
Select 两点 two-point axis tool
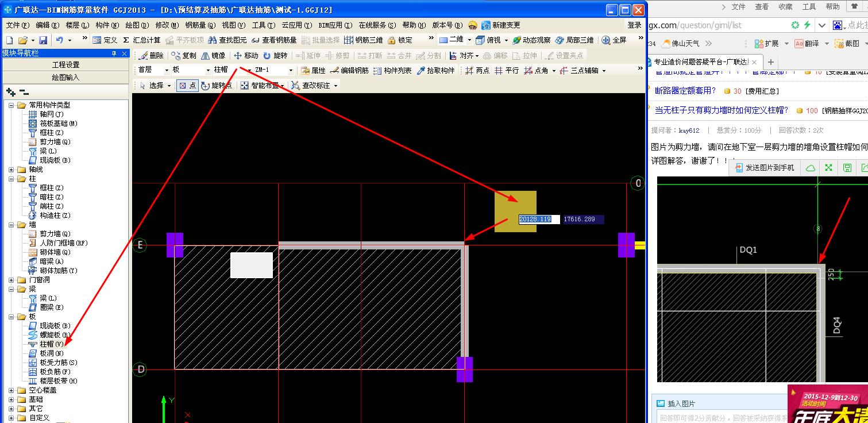click(x=477, y=71)
